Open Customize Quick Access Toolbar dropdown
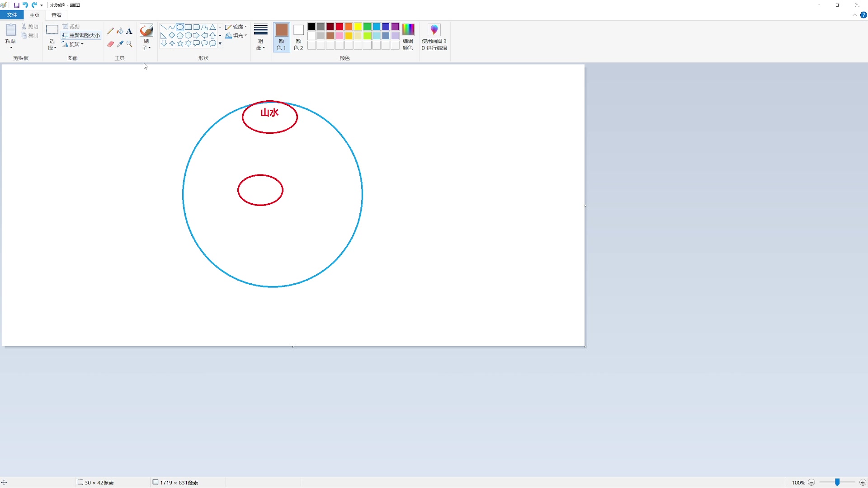The width and height of the screenshot is (868, 488). [x=42, y=5]
